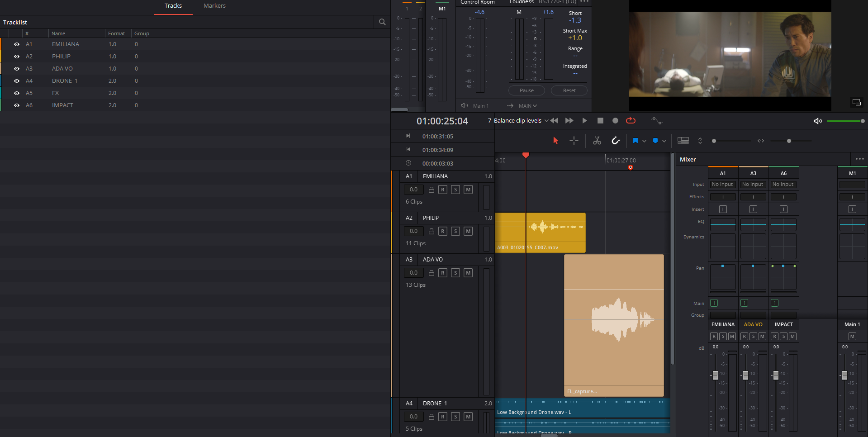
Task: Open the timeline view options icon
Action: [x=683, y=141]
